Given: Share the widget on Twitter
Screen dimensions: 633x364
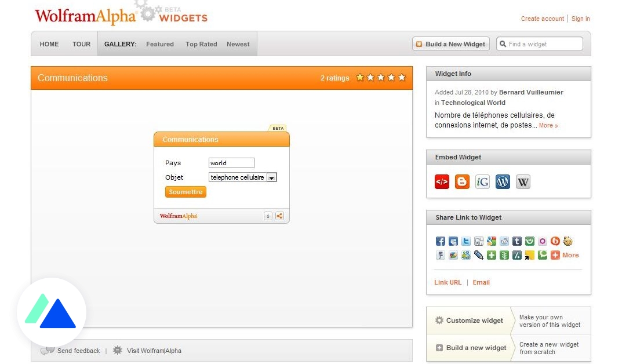Looking at the screenshot, I should [466, 241].
